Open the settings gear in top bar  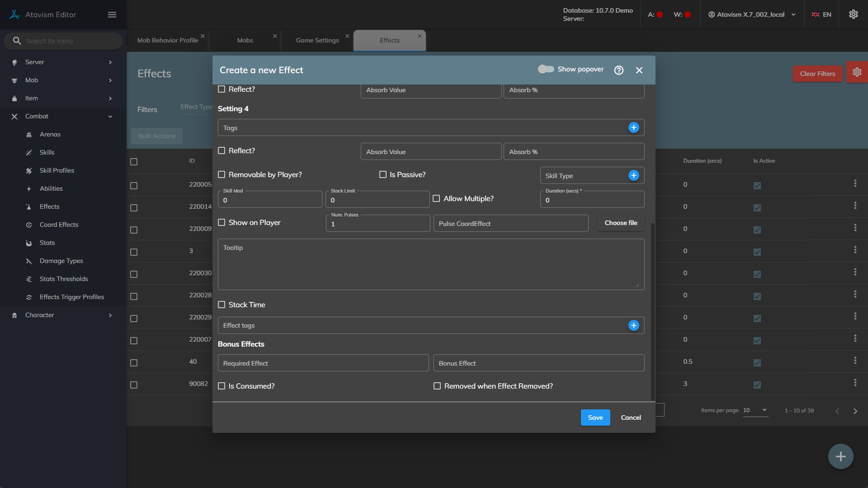853,14
